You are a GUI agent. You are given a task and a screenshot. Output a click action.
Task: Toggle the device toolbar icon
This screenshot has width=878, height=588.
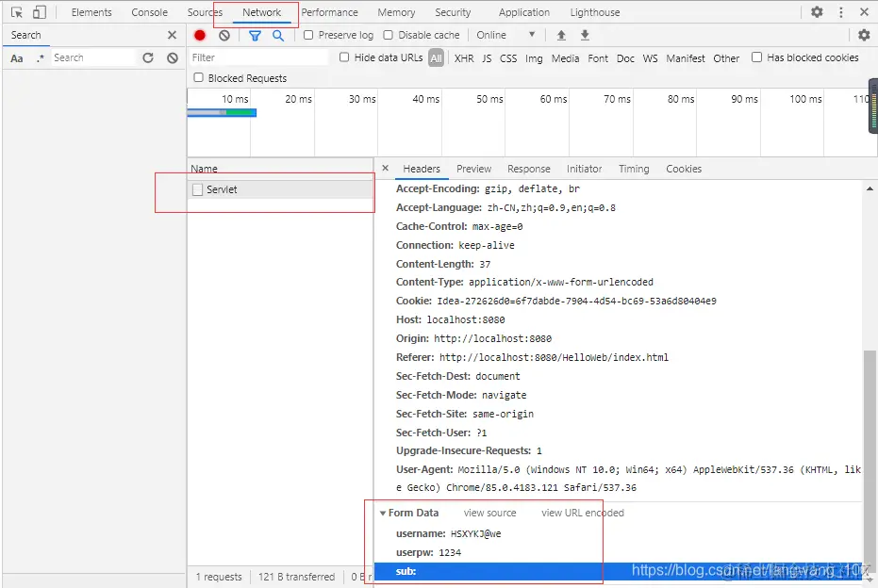[40, 12]
